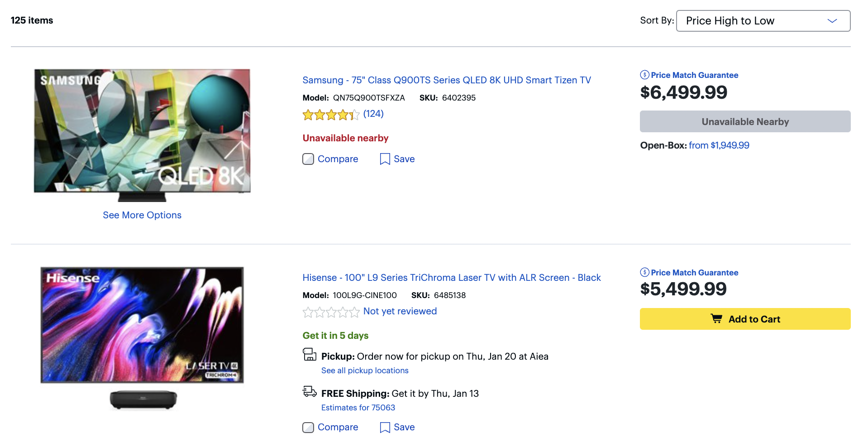Click Samsung Price Match Guarantee dollar icon
Viewport: 868px width, 443px height.
pos(644,75)
